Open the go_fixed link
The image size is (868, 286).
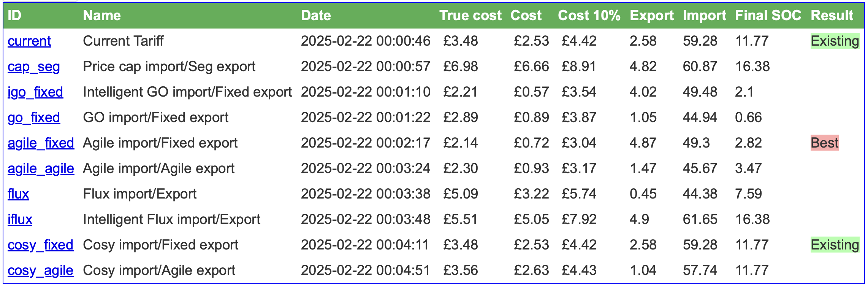[34, 118]
